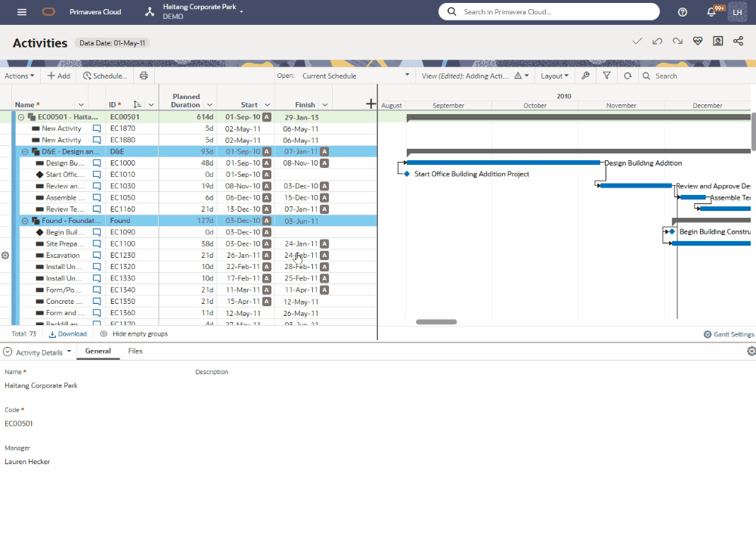Open the Start column dropdown arrow
Image resolution: width=756 pixels, height=539 pixels.
pyautogui.click(x=267, y=104)
